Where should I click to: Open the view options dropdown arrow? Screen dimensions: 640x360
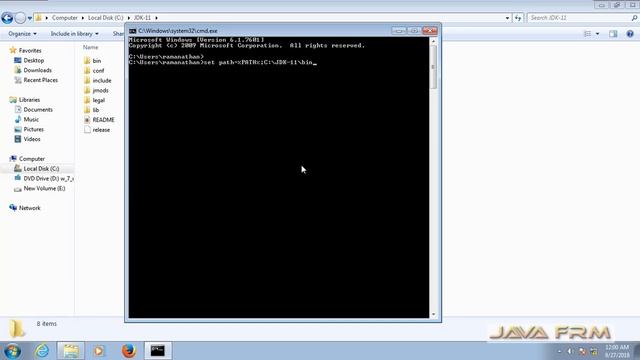coord(598,34)
